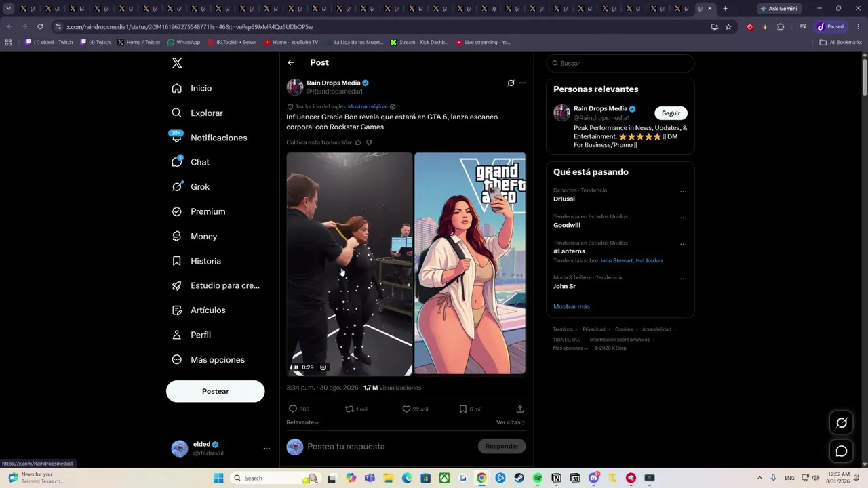Viewport: 868px width, 488px height.
Task: Pause the video in the post
Action: [296, 367]
